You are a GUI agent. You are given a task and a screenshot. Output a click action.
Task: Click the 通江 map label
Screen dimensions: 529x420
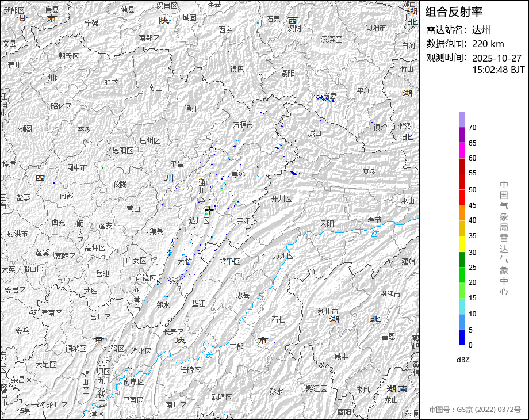[x=191, y=109]
